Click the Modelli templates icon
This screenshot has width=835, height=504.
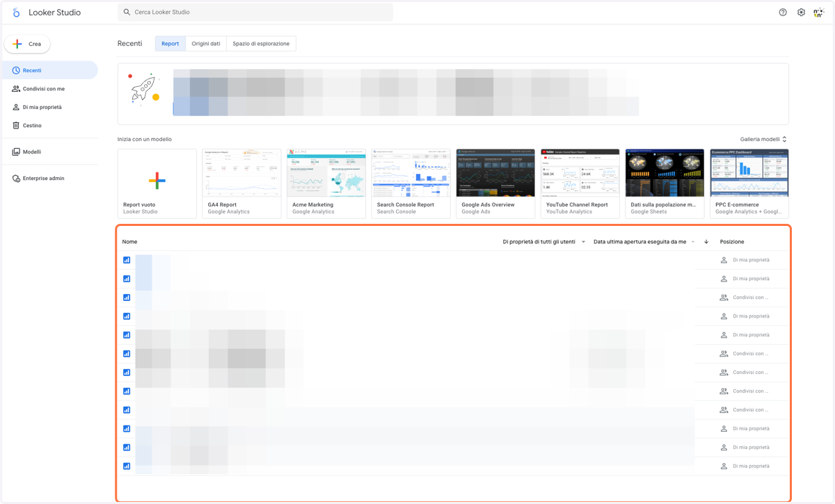[16, 152]
